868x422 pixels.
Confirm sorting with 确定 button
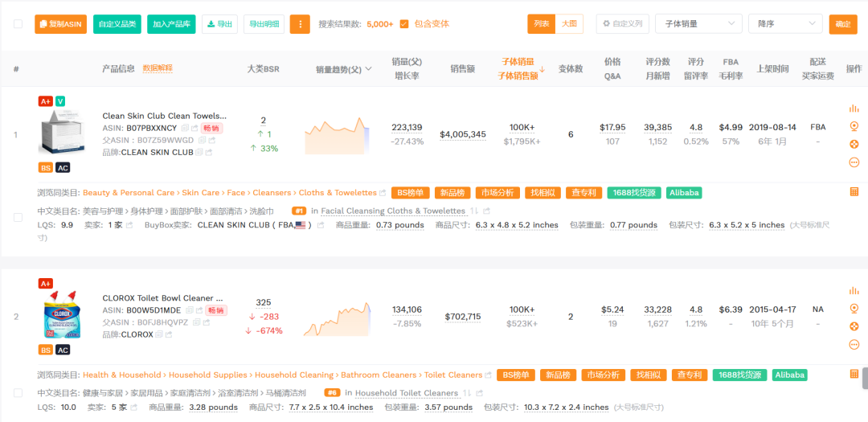coord(843,24)
